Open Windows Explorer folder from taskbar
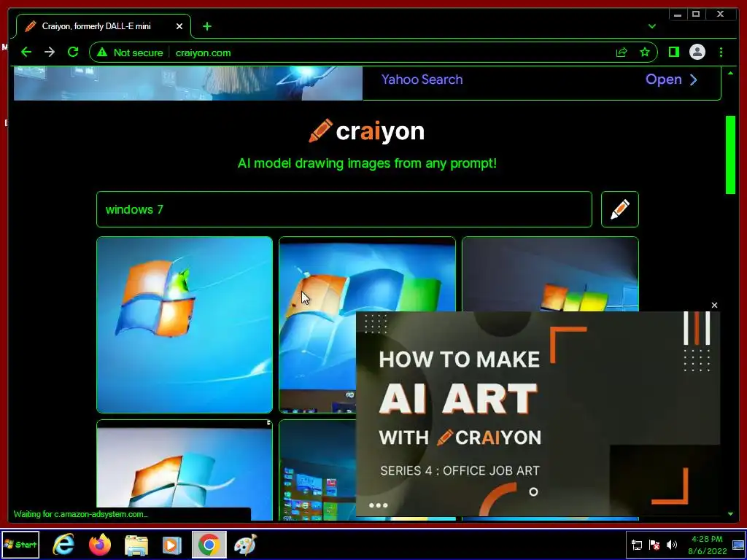The image size is (747, 560). pos(136,545)
